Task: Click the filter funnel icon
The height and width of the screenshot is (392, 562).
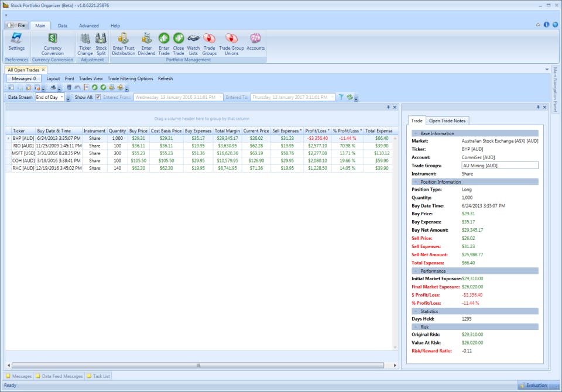Action: pos(341,97)
